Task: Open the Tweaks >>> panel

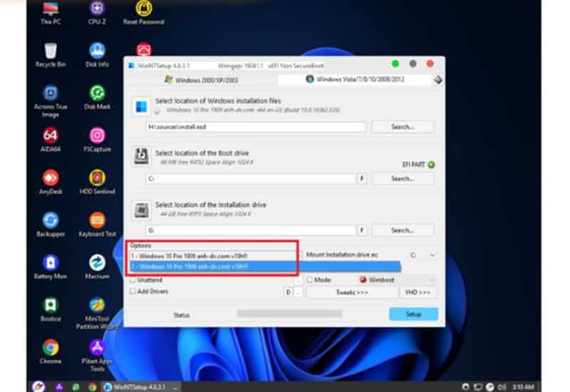Action: [351, 292]
